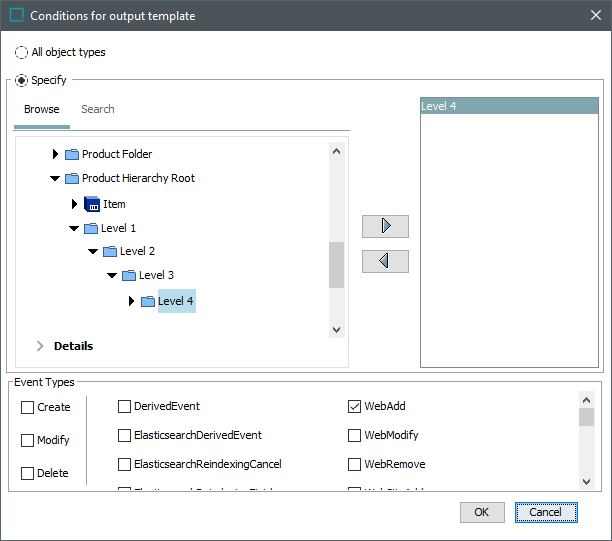Viewport: 612px width, 541px height.
Task: Click the tree view vertical scrollbar thumb
Action: [336, 264]
